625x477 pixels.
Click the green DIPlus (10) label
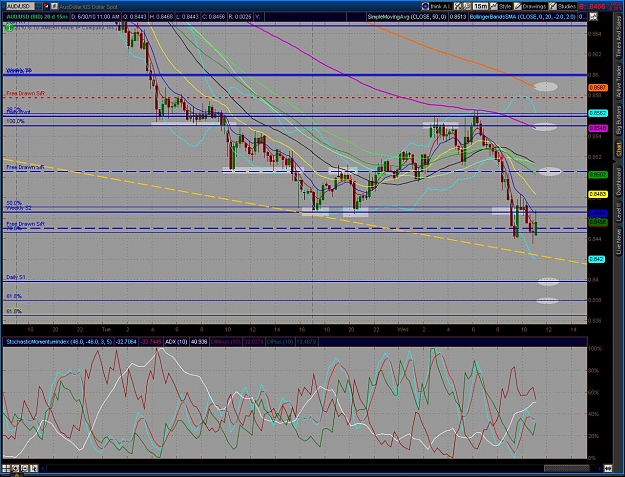(281, 342)
